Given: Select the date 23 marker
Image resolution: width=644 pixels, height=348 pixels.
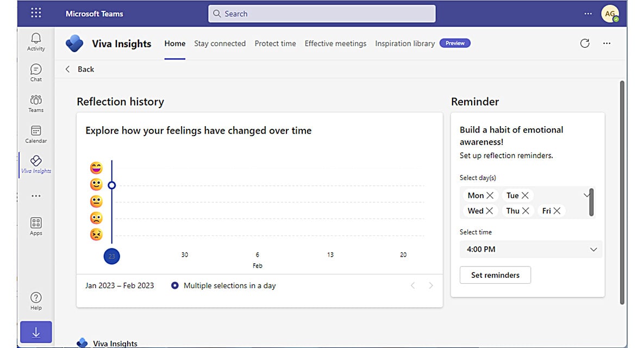Looking at the screenshot, I should (x=112, y=256).
